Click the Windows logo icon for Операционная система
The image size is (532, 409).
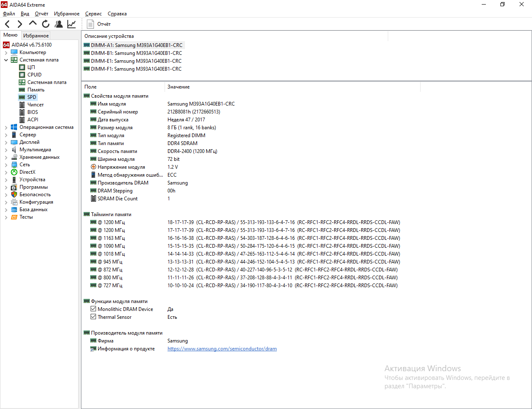(14, 127)
